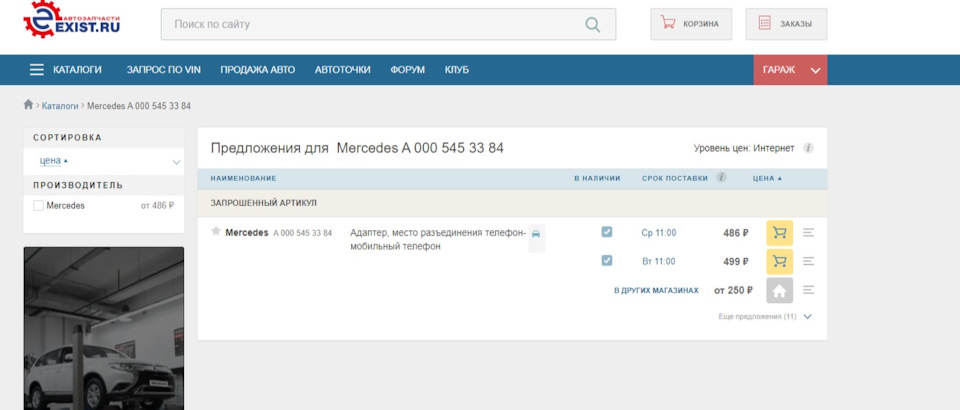This screenshot has height=410, width=960.
Task: Toggle in-stock checkbox for Вт 11:00 offer
Action: coord(607,261)
